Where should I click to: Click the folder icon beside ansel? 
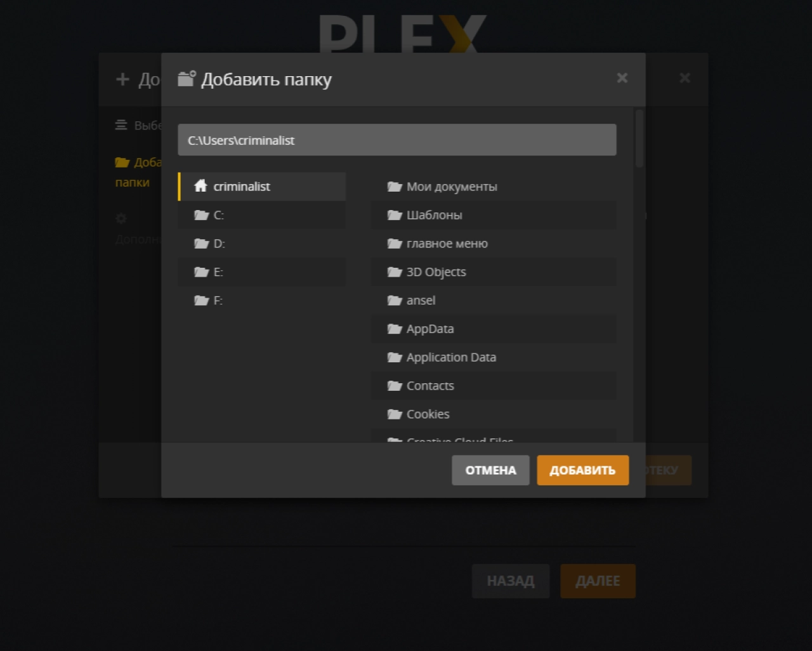[395, 301]
